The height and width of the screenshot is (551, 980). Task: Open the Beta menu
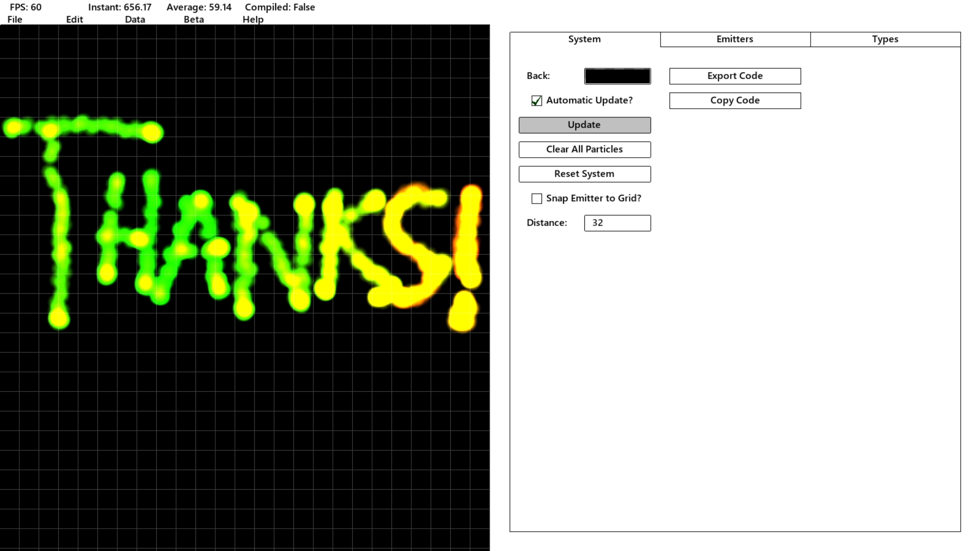pos(193,19)
